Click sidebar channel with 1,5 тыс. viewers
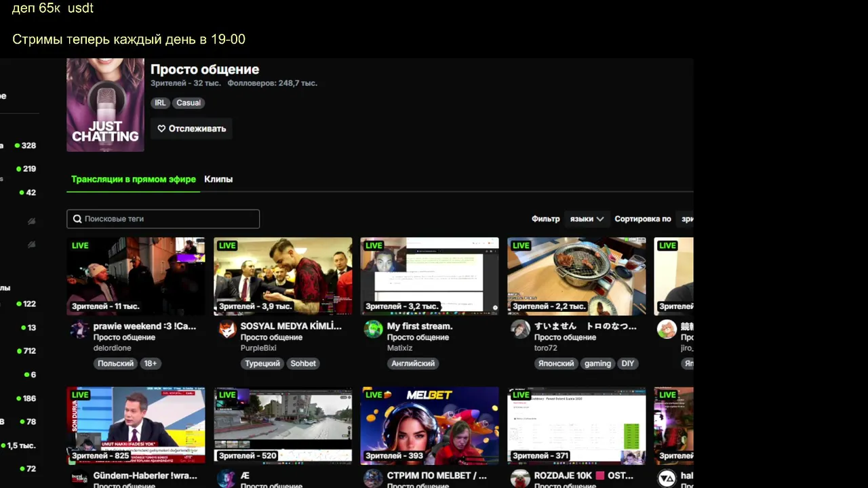 click(x=18, y=445)
